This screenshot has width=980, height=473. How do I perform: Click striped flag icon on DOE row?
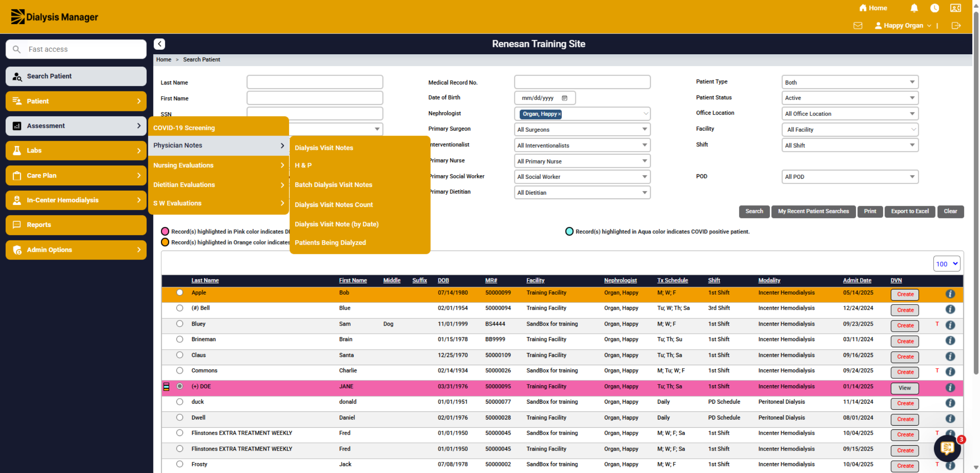pos(166,386)
